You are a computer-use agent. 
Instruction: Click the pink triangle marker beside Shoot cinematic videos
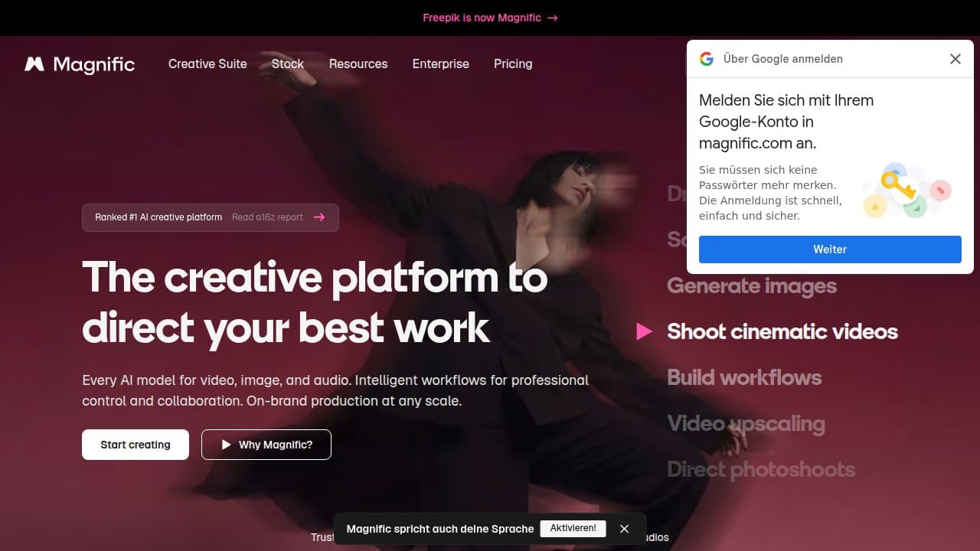point(644,331)
